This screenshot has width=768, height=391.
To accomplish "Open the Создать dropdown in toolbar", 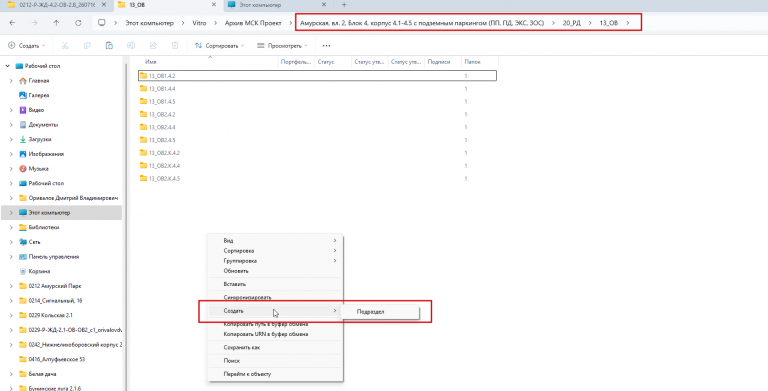I will click(x=26, y=46).
